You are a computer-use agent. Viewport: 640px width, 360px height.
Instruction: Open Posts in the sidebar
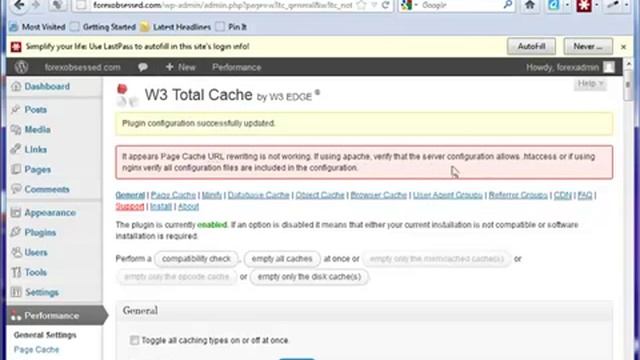coord(36,109)
